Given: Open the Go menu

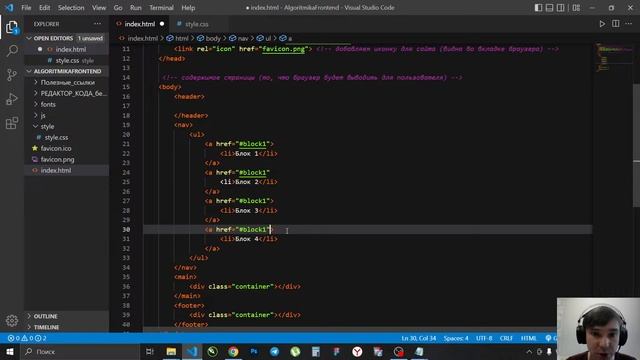Looking at the screenshot, I should pos(118,8).
